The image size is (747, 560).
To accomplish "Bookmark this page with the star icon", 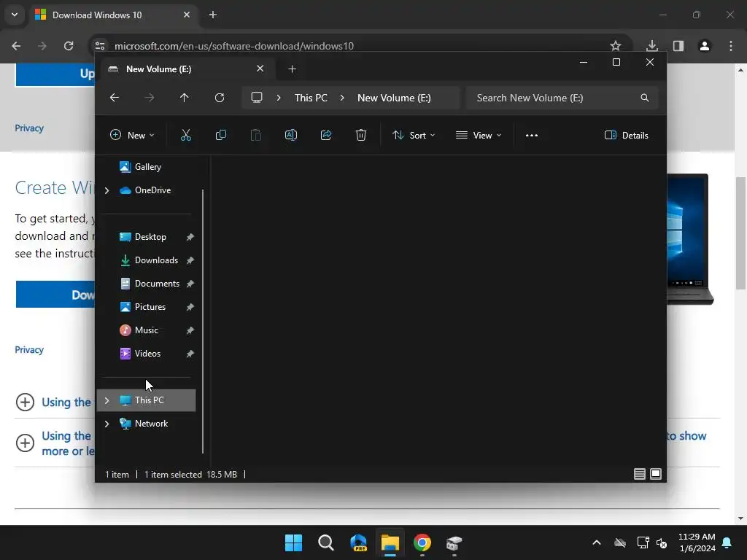I will (x=616, y=46).
